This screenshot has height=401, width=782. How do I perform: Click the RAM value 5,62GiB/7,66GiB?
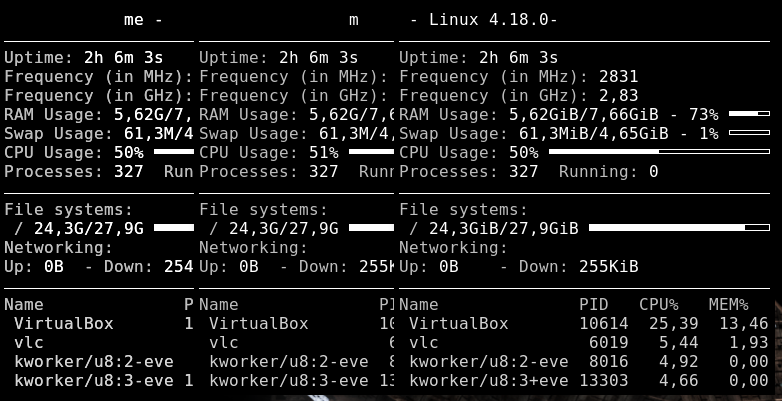coord(584,115)
